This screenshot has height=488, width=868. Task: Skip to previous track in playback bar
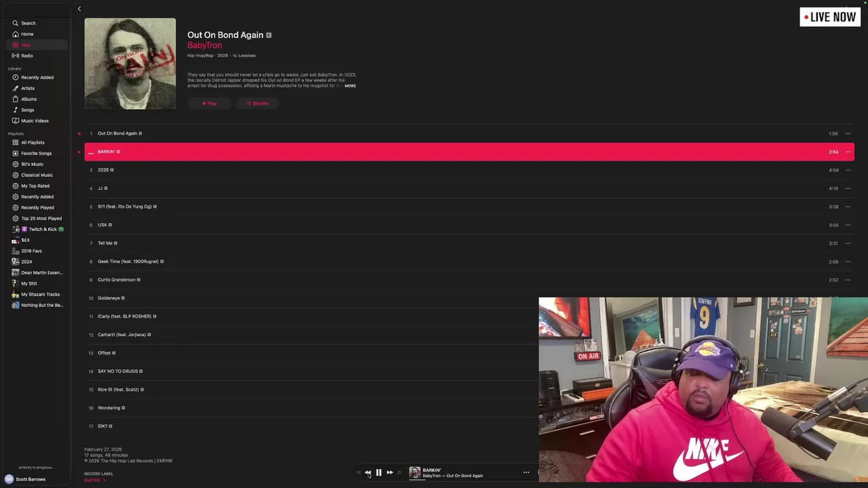pyautogui.click(x=368, y=472)
